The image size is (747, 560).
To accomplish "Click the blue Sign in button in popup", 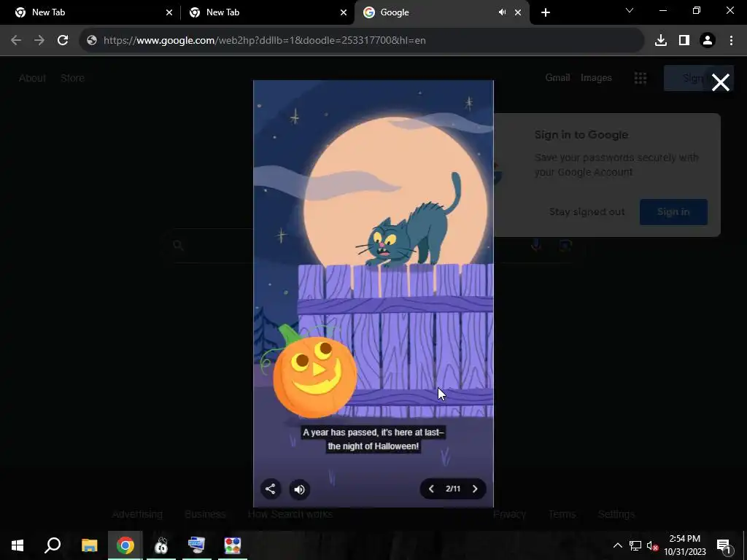I will [673, 212].
